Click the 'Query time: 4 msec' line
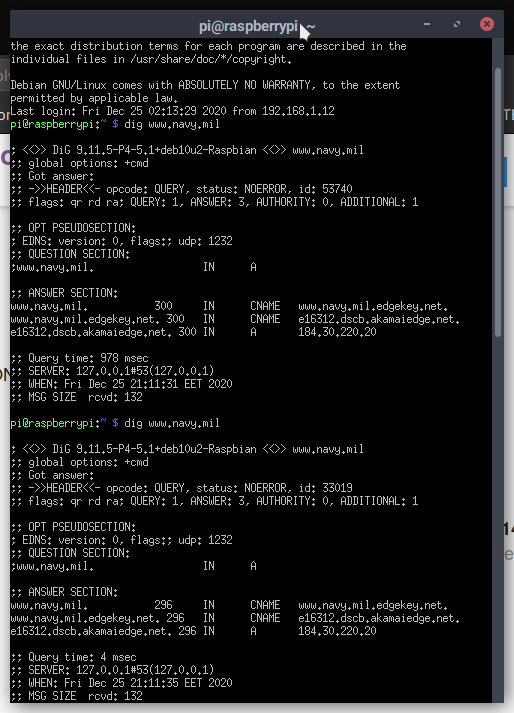The height and width of the screenshot is (713, 514). click(x=74, y=658)
